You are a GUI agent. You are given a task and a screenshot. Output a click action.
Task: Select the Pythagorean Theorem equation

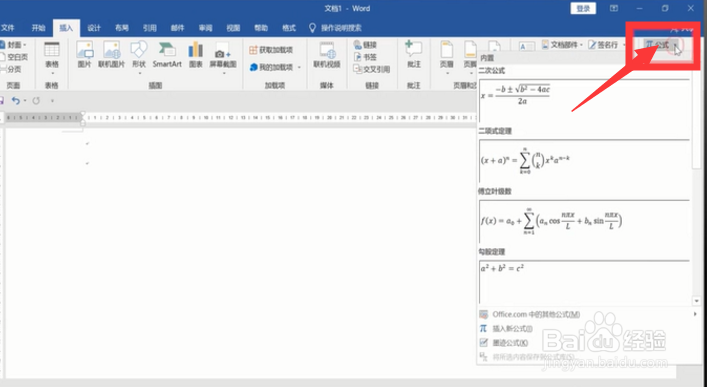pyautogui.click(x=585, y=281)
